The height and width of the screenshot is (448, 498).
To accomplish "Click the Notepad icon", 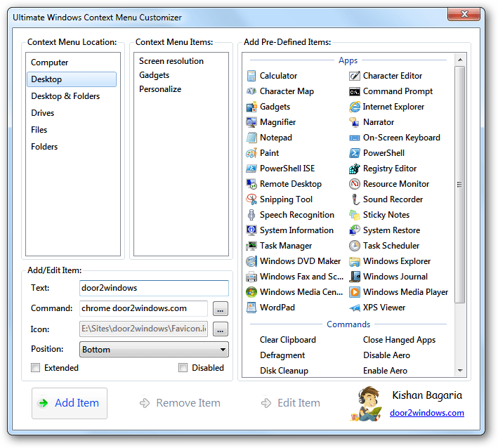I will pos(251,138).
